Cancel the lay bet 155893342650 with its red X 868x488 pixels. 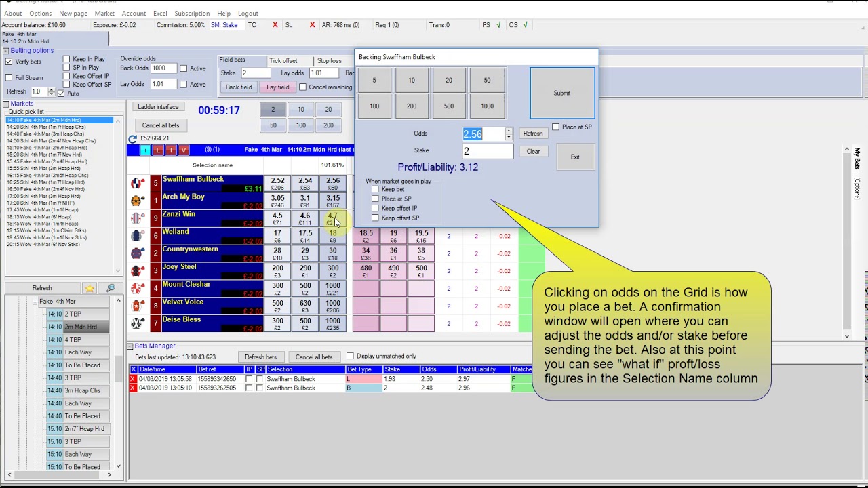tap(133, 379)
